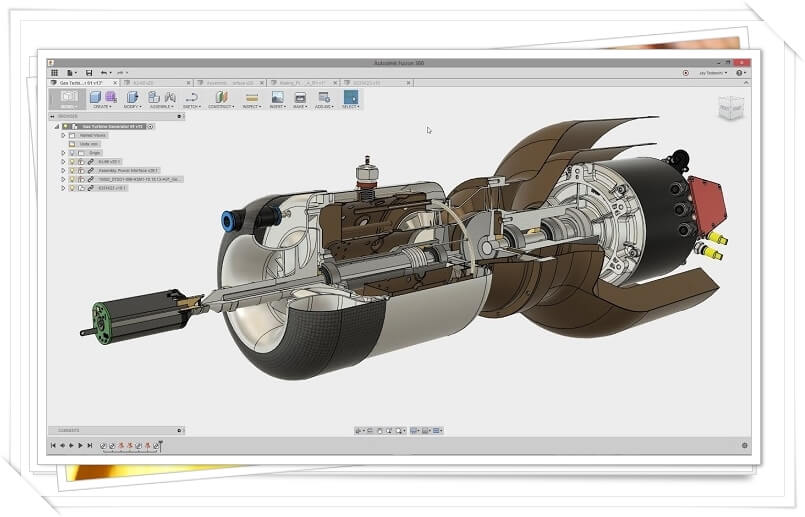Click the Inspect measure icon
The image size is (805, 517).
[x=252, y=97]
